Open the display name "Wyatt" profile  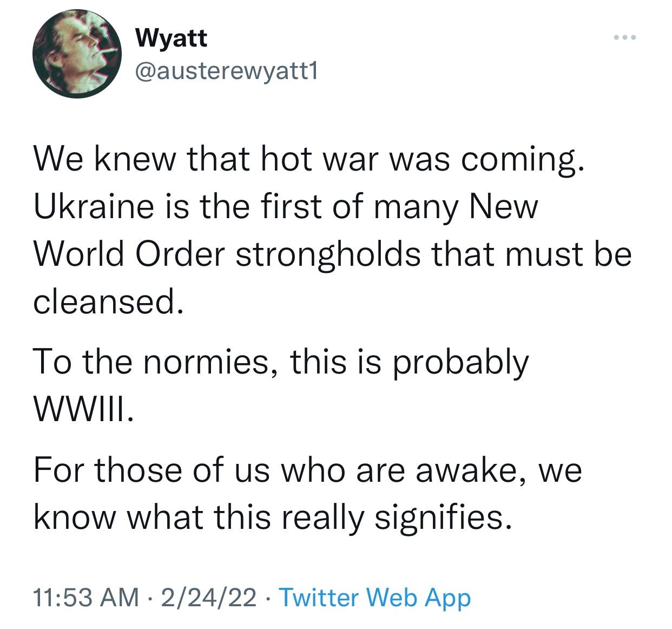pyautogui.click(x=171, y=38)
